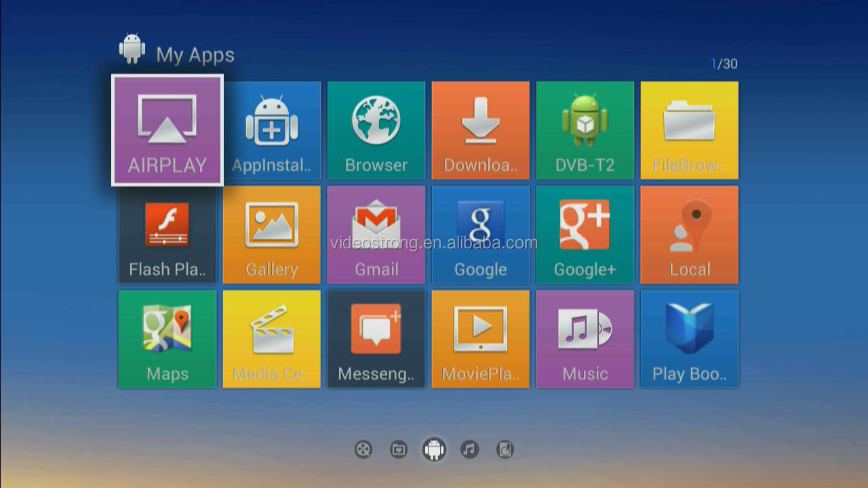Screen dimensions: 868x488
Task: Open the Local places app
Action: 689,235
